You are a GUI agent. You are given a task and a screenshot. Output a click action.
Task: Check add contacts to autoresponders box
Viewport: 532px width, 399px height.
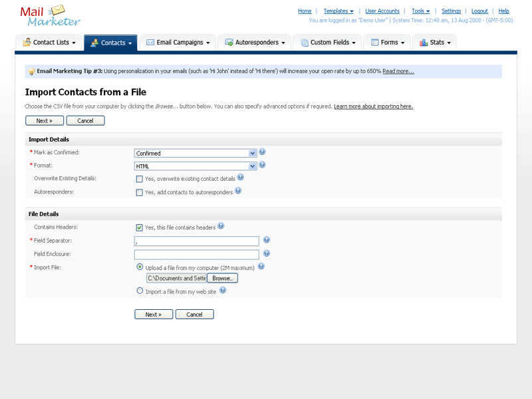click(140, 192)
